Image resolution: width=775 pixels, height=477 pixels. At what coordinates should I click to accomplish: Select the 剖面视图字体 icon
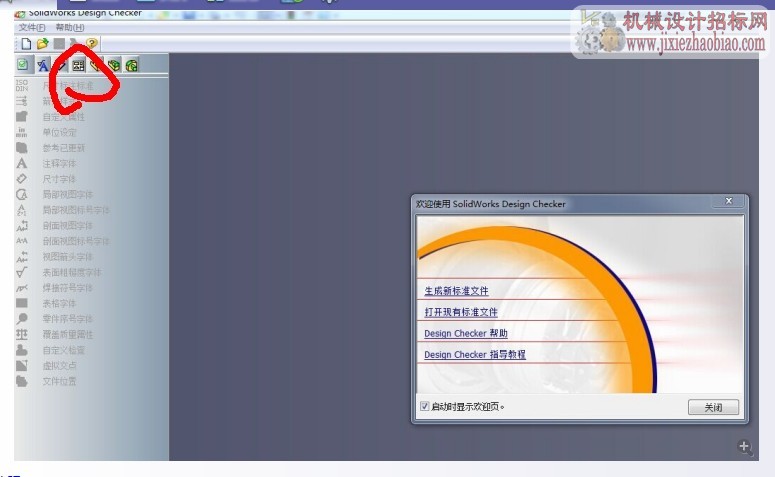coord(22,225)
